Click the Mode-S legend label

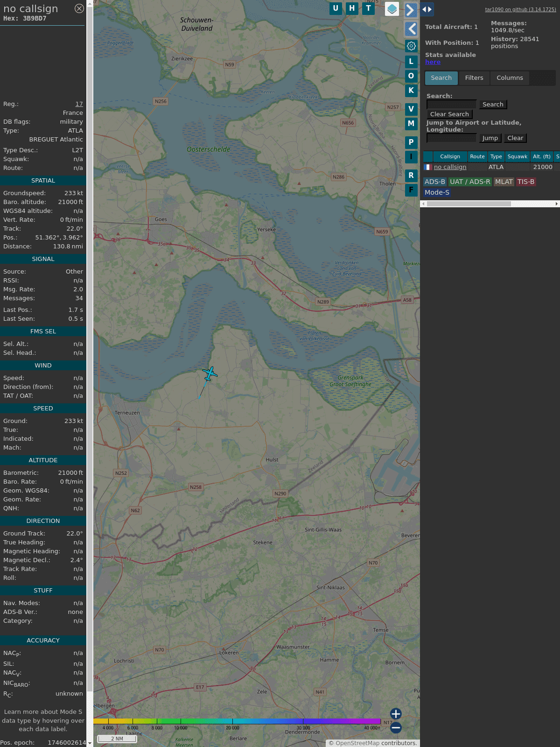[437, 192]
